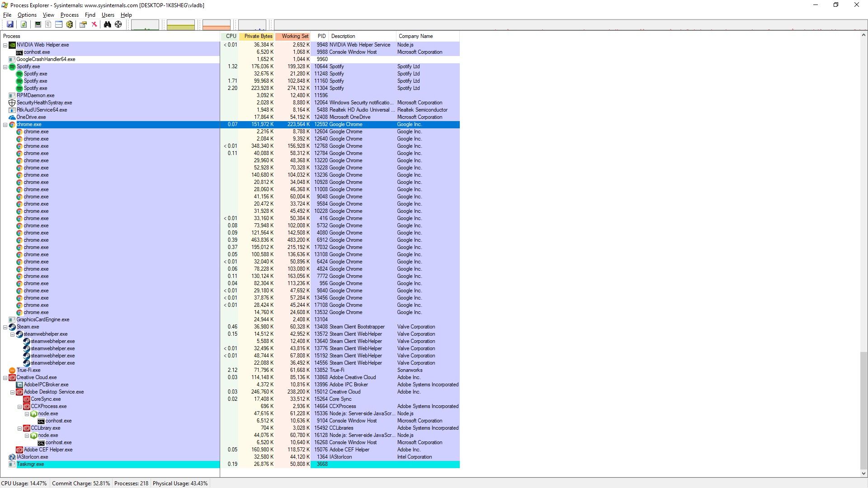Click the Spotify icon on PID 10644 row
The image size is (868, 488).
[x=12, y=66]
